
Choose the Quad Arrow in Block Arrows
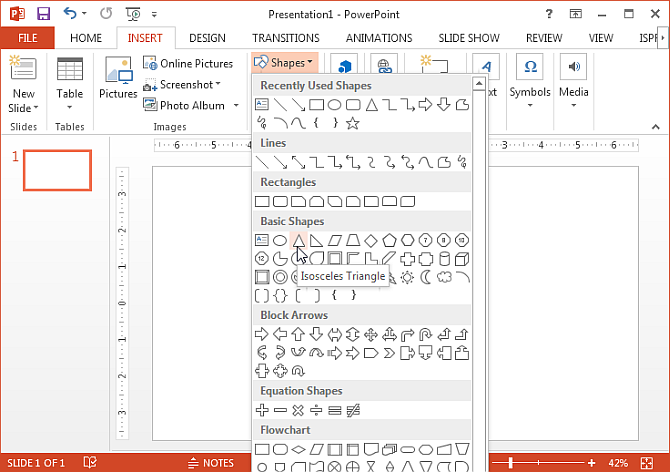tap(370, 334)
